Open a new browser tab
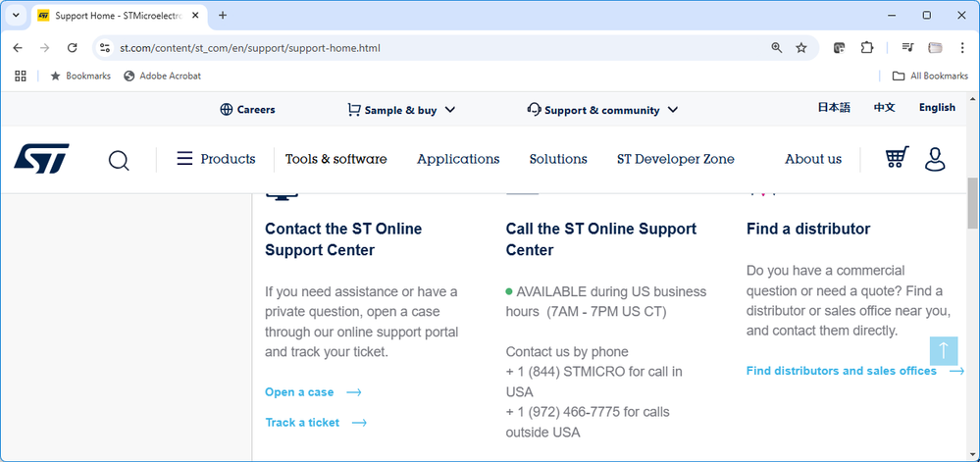Viewport: 980px width, 462px height. (223, 15)
